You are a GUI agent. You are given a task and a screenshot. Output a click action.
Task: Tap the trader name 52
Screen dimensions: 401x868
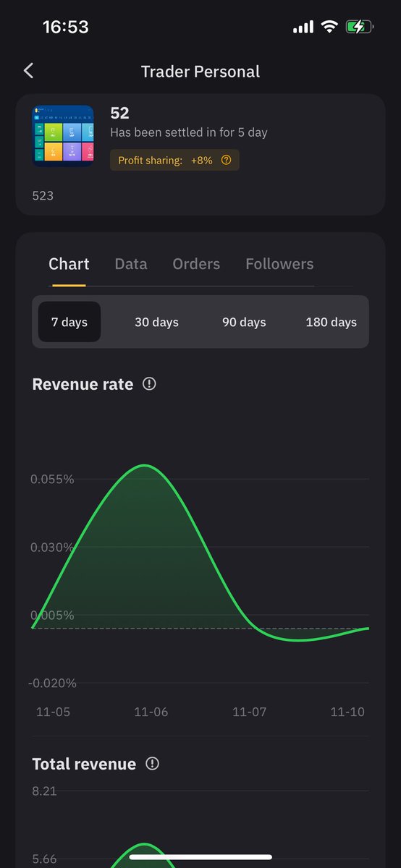tap(119, 114)
